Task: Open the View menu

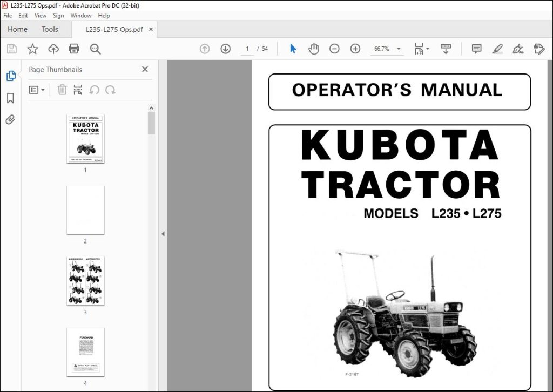Action: (40, 16)
